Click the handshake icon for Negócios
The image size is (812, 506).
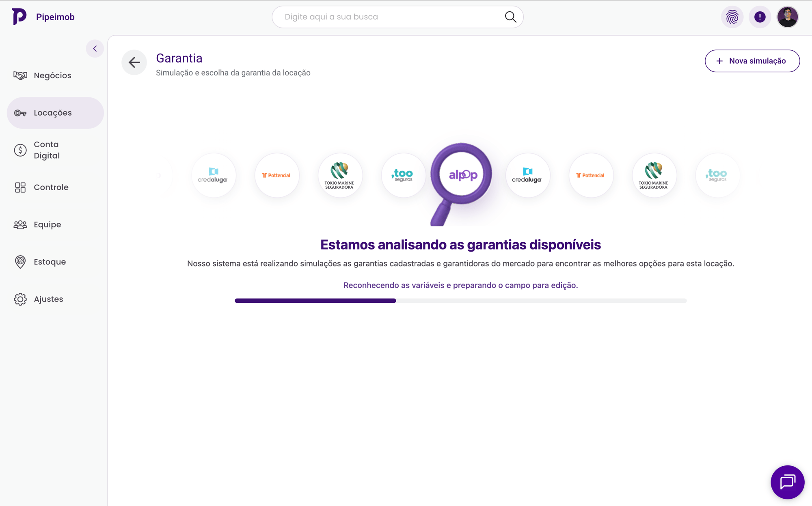click(20, 75)
